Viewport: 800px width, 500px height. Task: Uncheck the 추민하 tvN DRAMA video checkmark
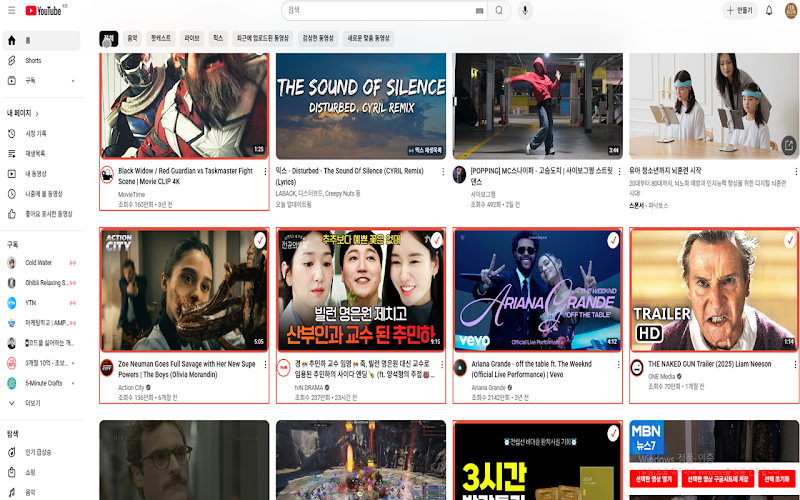436,240
